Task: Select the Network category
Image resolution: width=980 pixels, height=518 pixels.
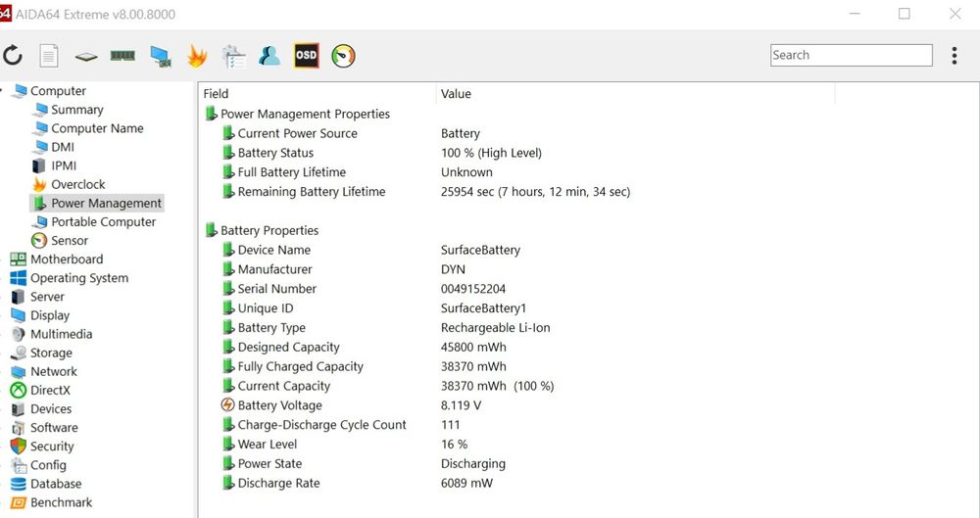Action: coord(54,371)
